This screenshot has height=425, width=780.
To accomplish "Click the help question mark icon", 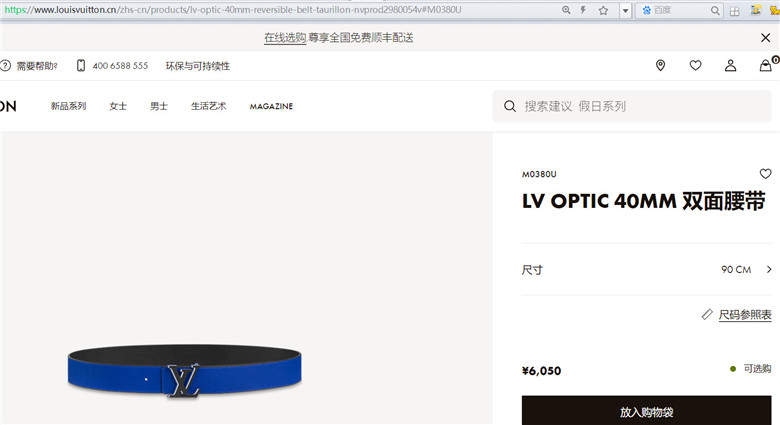I will tap(5, 66).
